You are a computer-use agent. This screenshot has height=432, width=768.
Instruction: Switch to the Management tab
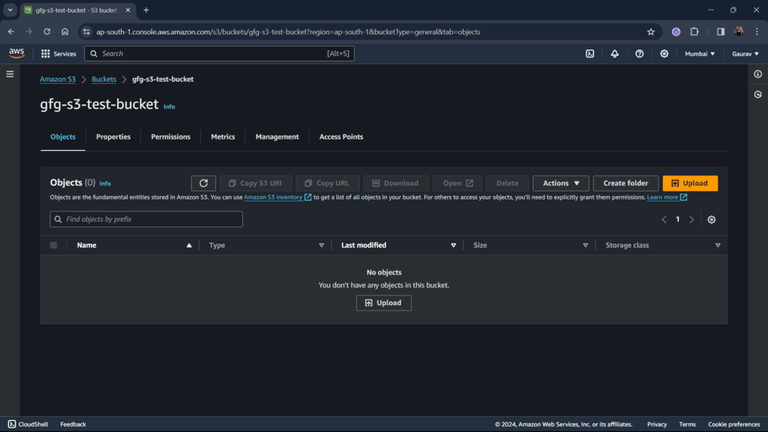point(277,137)
